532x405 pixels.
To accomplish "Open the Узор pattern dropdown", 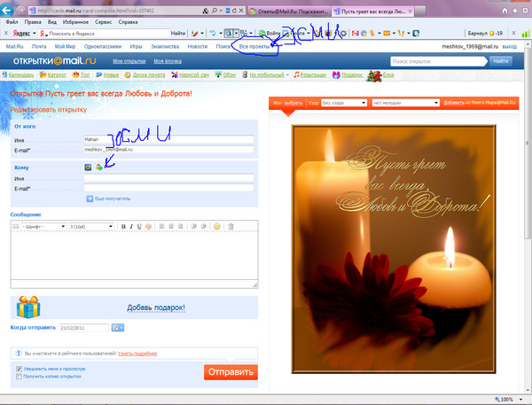I will [x=344, y=103].
